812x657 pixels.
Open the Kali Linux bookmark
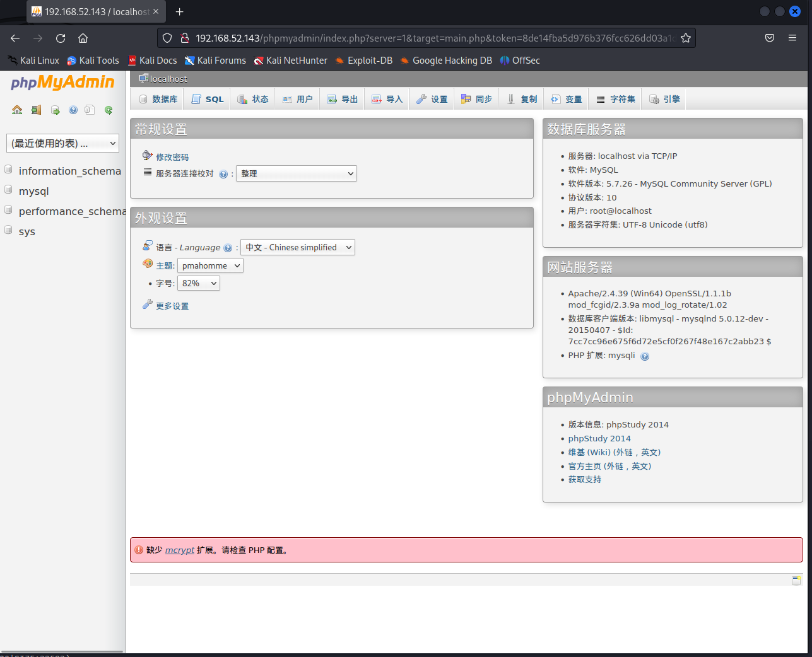tap(33, 61)
